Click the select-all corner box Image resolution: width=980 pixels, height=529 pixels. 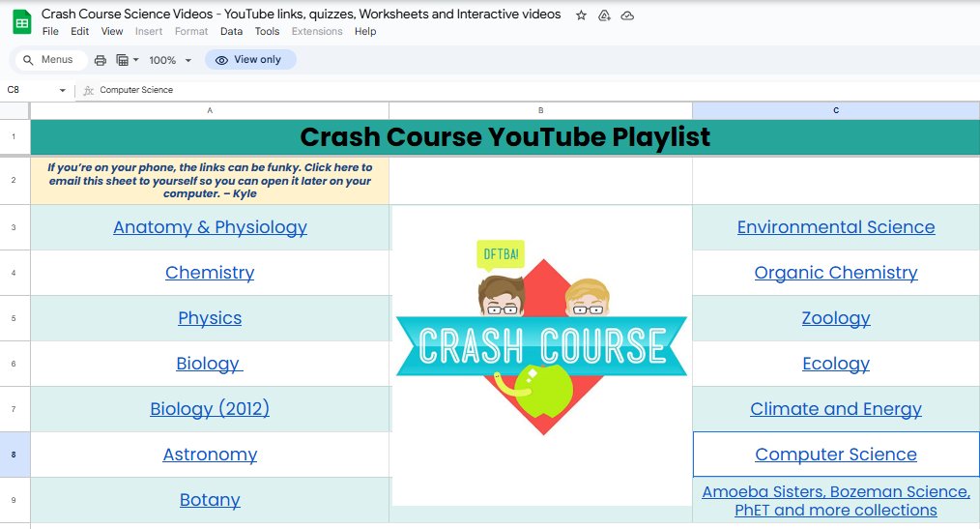(14, 110)
